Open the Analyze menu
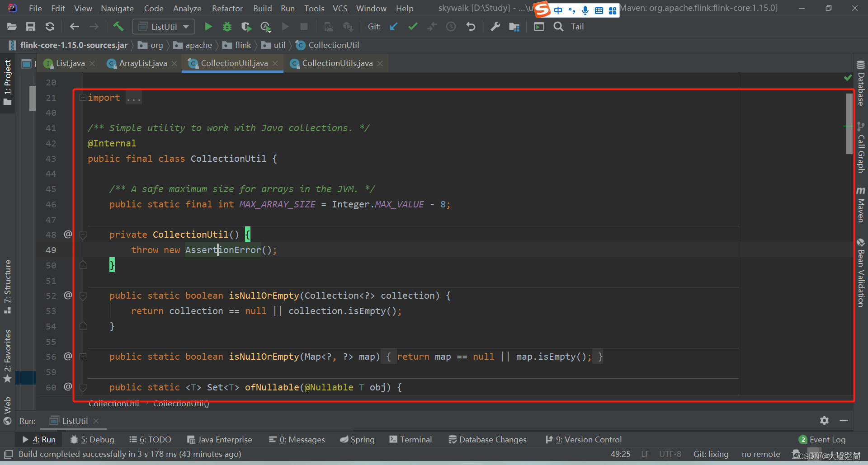Screen dimensions: 868x465 click(187, 8)
